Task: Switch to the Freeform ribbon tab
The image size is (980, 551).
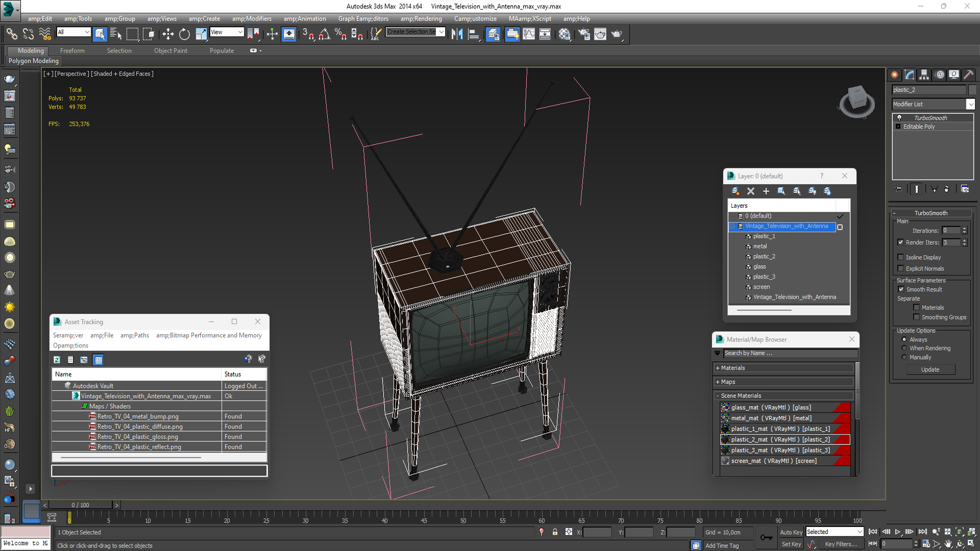Action: (x=72, y=51)
